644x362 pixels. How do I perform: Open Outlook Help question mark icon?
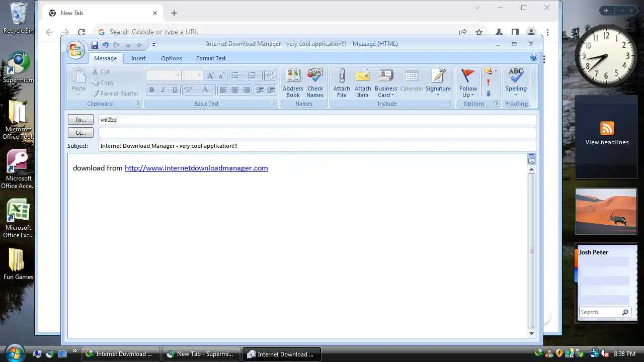pos(534,58)
